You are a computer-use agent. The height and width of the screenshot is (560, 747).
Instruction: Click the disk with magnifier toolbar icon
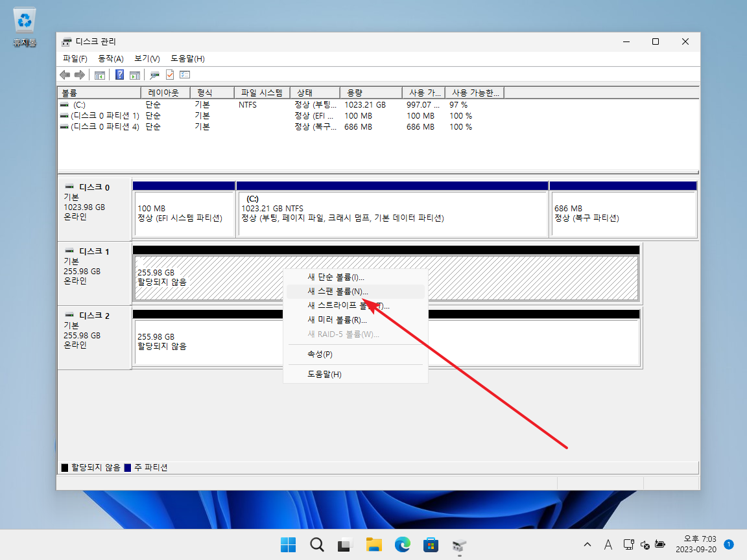click(x=154, y=75)
